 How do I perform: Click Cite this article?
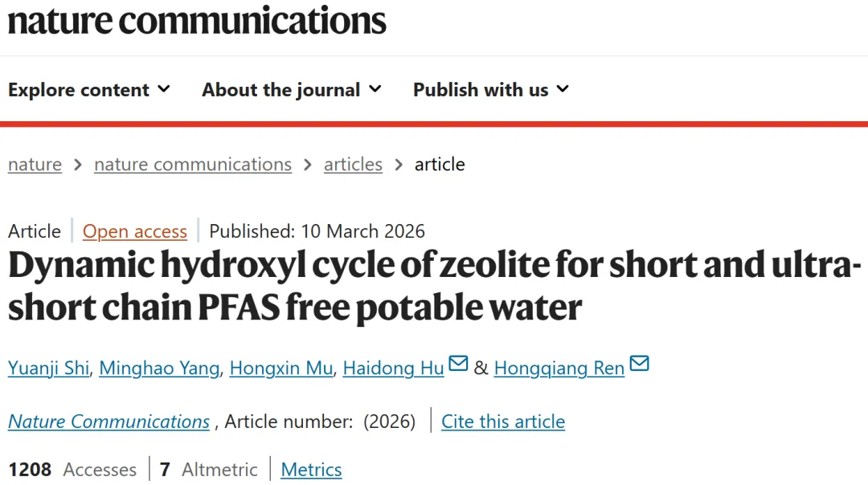503,422
